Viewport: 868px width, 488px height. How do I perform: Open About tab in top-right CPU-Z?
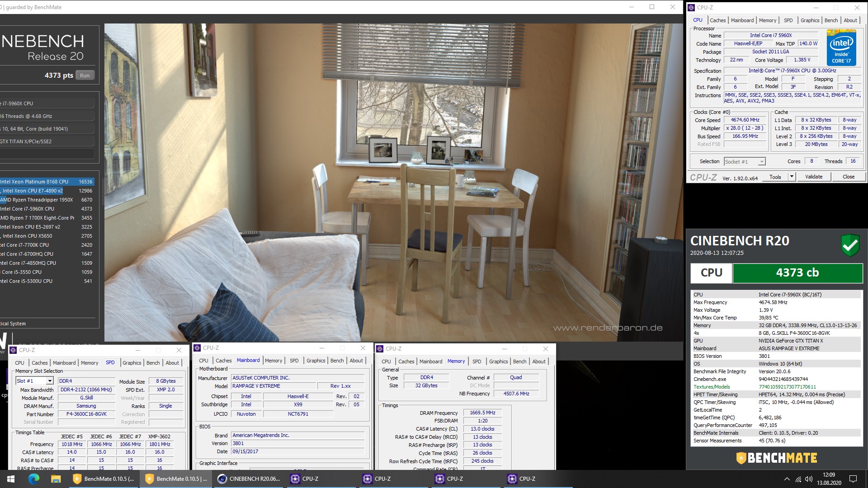tap(850, 20)
